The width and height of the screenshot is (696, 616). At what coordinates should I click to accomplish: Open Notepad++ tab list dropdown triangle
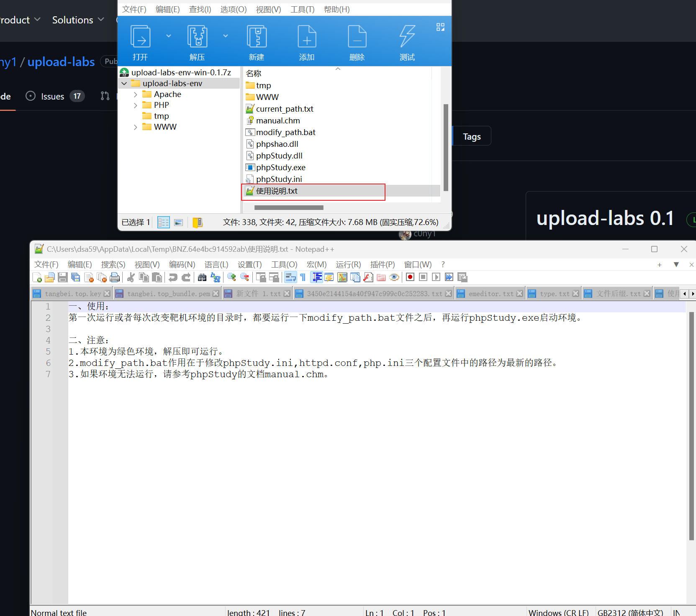point(676,265)
